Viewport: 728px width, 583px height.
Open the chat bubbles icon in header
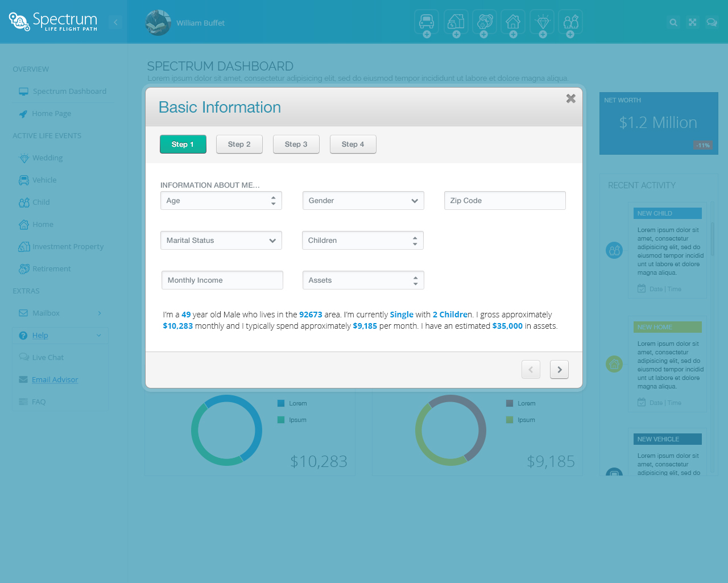pos(712,23)
